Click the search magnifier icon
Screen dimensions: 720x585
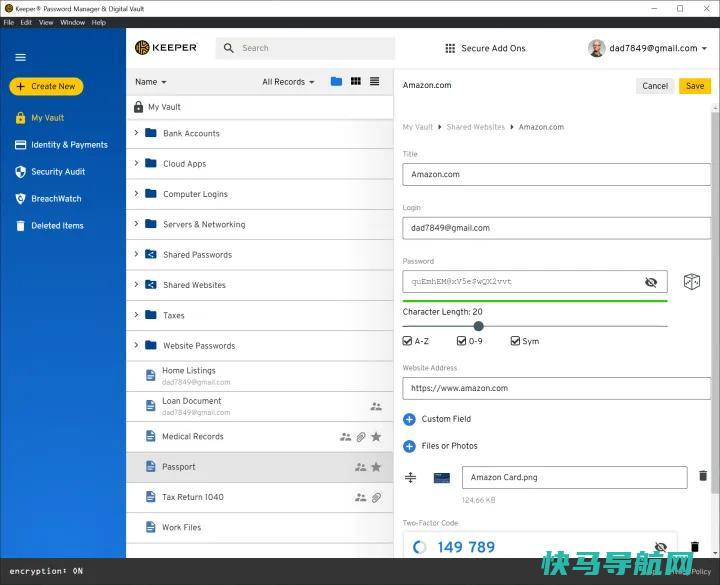point(228,48)
